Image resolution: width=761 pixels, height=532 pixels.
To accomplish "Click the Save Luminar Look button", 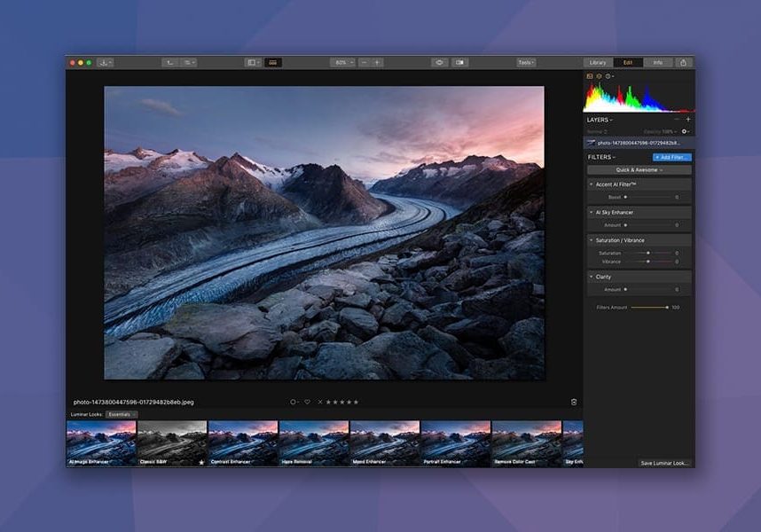I will [x=664, y=463].
